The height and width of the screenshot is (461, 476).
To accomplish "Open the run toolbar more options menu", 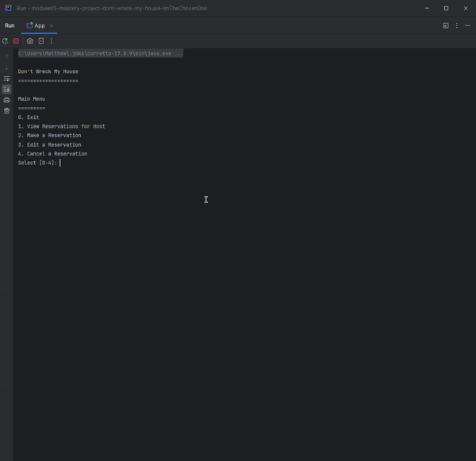I will (52, 40).
